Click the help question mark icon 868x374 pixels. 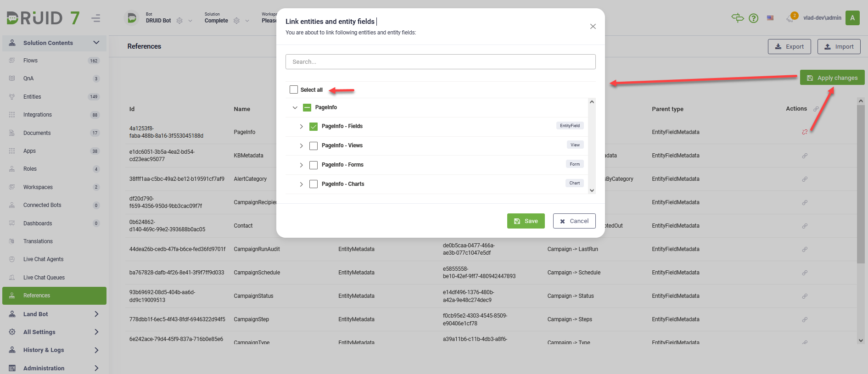[753, 18]
